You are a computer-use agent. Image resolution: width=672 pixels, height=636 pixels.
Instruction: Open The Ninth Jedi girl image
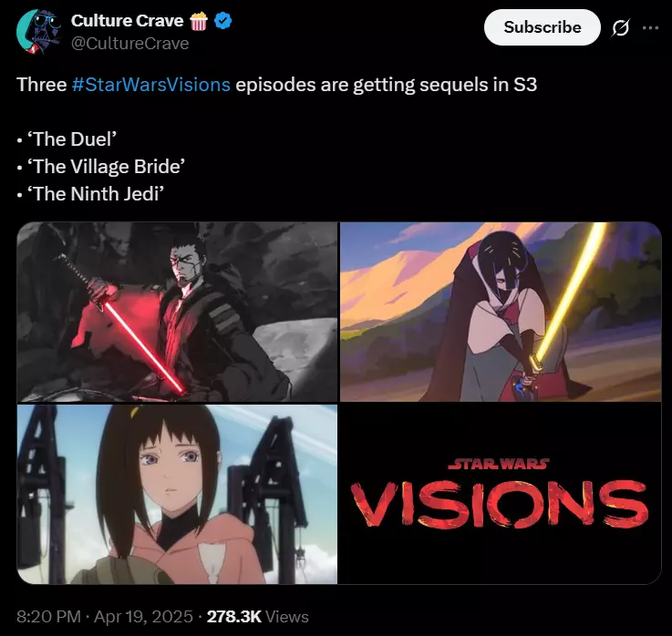pos(177,494)
